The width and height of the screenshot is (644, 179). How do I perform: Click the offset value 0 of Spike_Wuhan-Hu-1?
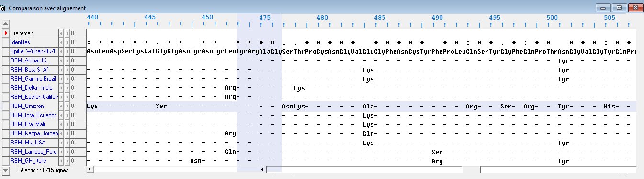(78, 51)
